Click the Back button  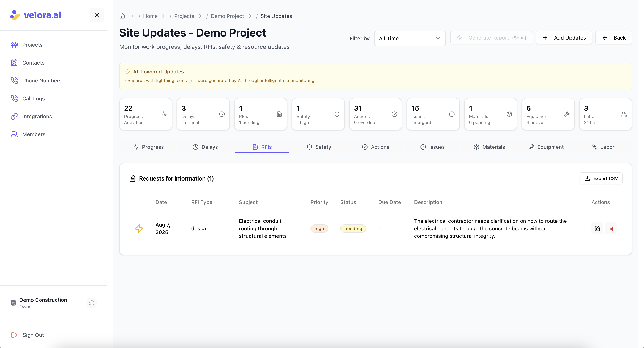click(x=613, y=38)
